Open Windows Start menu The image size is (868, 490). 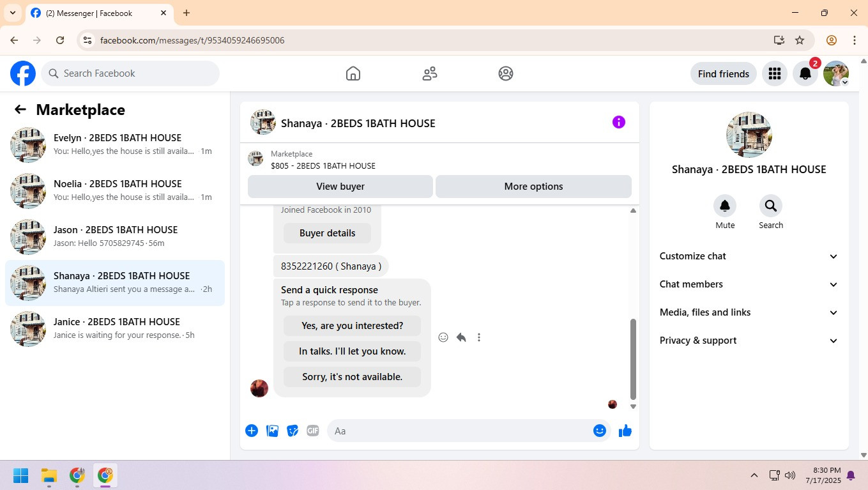pos(21,475)
